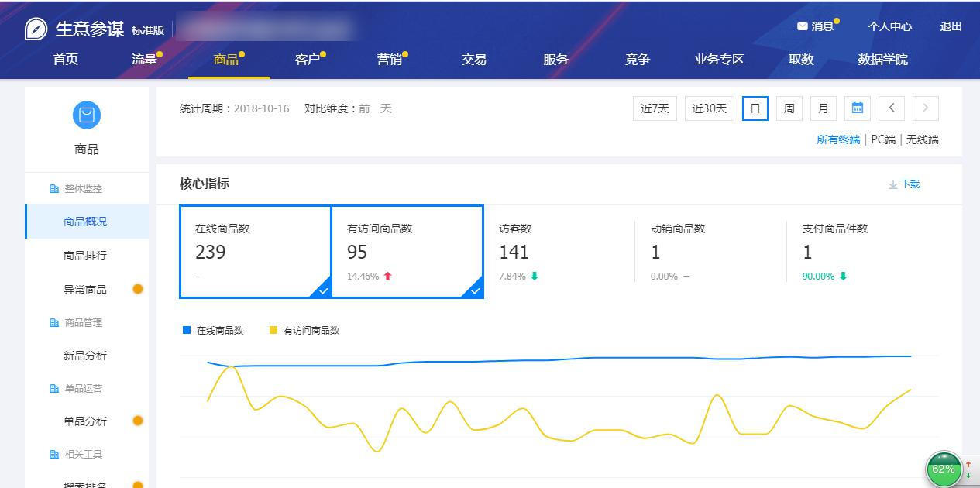This screenshot has width=980, height=488.
Task: Switch to the 流量 tab
Action: pyautogui.click(x=144, y=59)
